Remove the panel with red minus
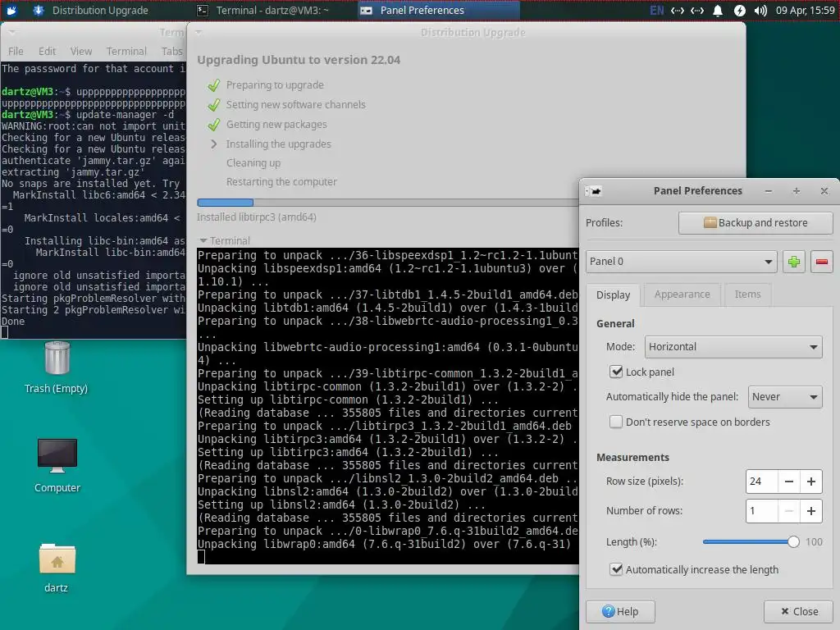The width and height of the screenshot is (840, 630). [x=822, y=262]
